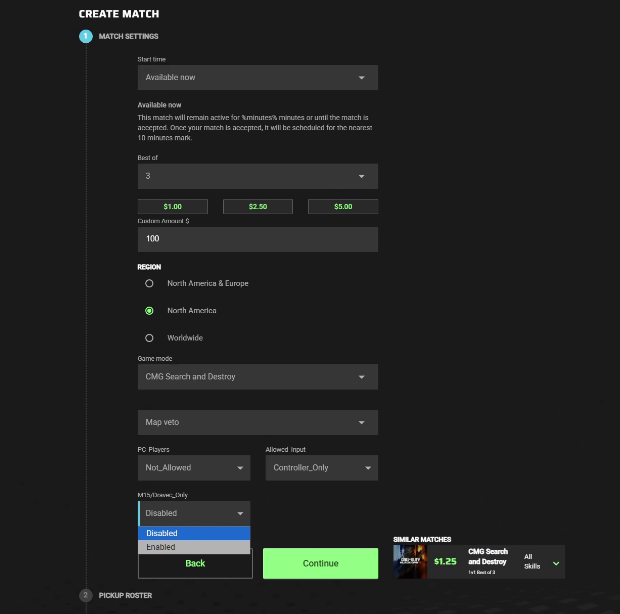The width and height of the screenshot is (620, 614).
Task: Select the $5.00 amount button
Action: click(343, 206)
